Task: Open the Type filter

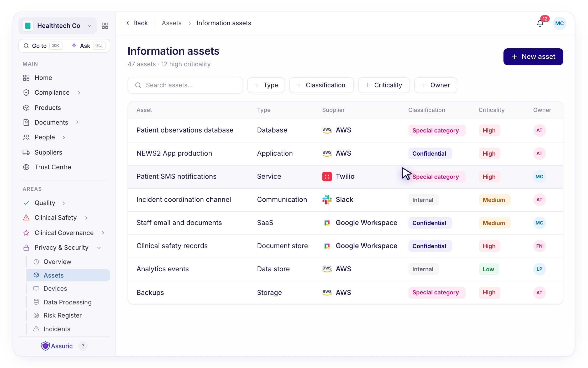Action: point(266,85)
